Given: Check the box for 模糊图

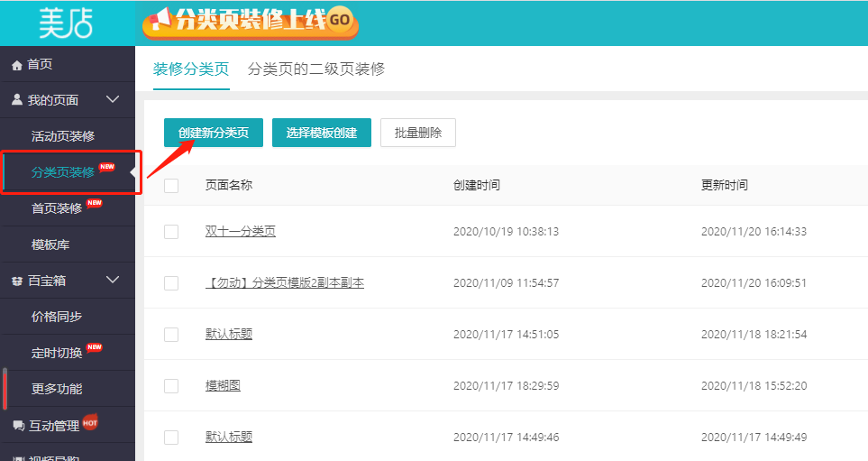Looking at the screenshot, I should [171, 386].
